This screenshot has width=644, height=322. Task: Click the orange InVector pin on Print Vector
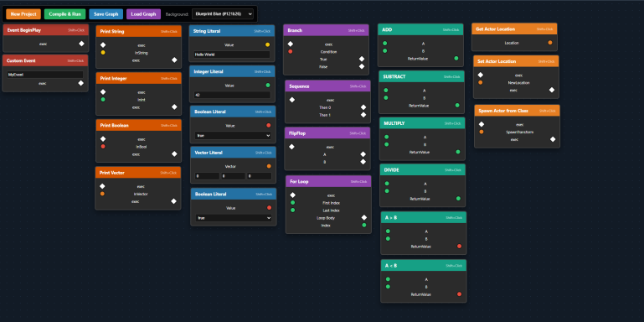[102, 194]
